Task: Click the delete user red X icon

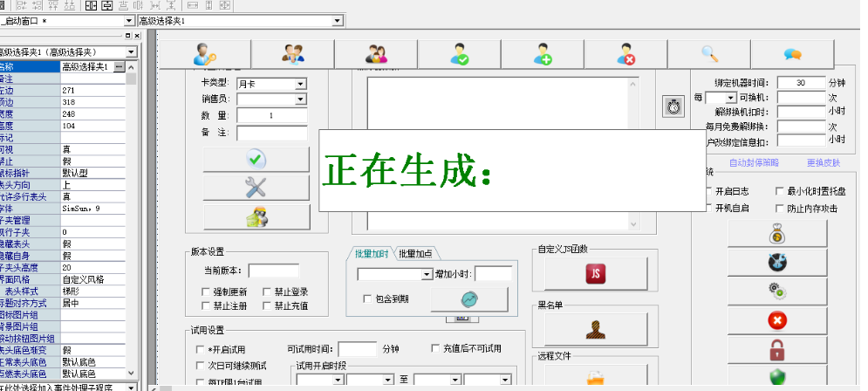Action: point(625,54)
